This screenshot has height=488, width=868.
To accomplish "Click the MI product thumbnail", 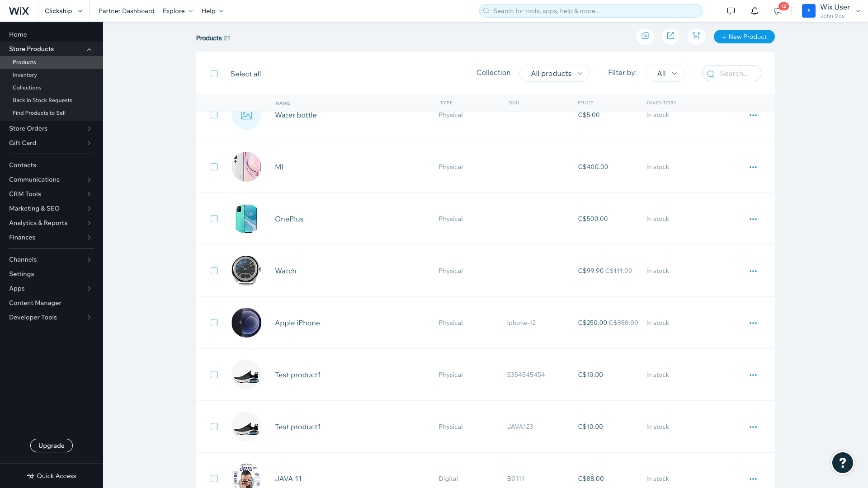I will point(246,167).
